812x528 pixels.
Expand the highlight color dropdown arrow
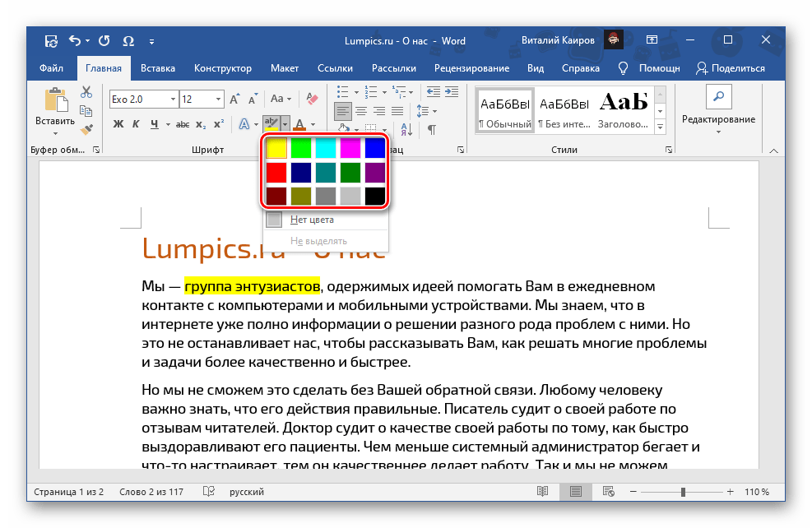click(285, 124)
